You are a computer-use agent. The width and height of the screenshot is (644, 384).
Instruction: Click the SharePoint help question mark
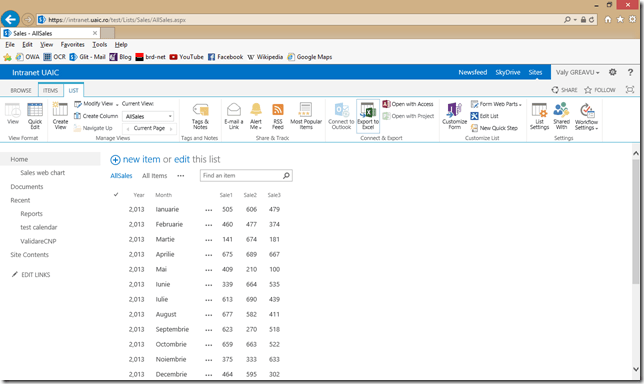click(630, 72)
